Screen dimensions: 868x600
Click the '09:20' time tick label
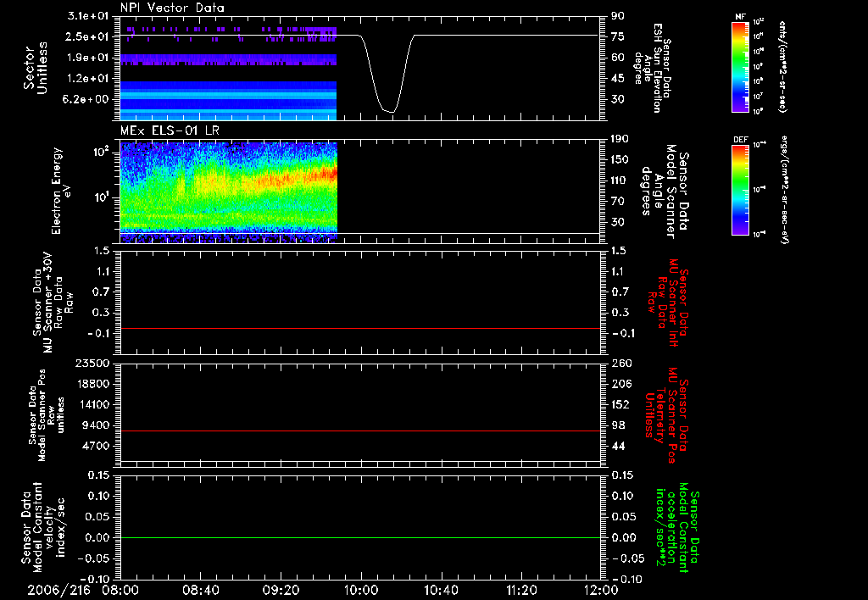pos(281,591)
